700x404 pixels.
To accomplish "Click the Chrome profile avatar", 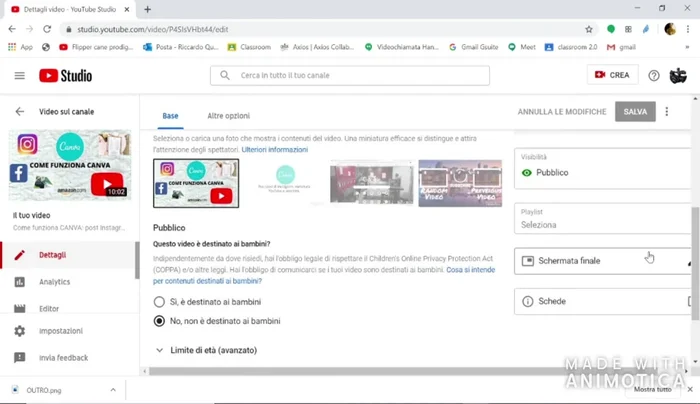I will [x=670, y=29].
